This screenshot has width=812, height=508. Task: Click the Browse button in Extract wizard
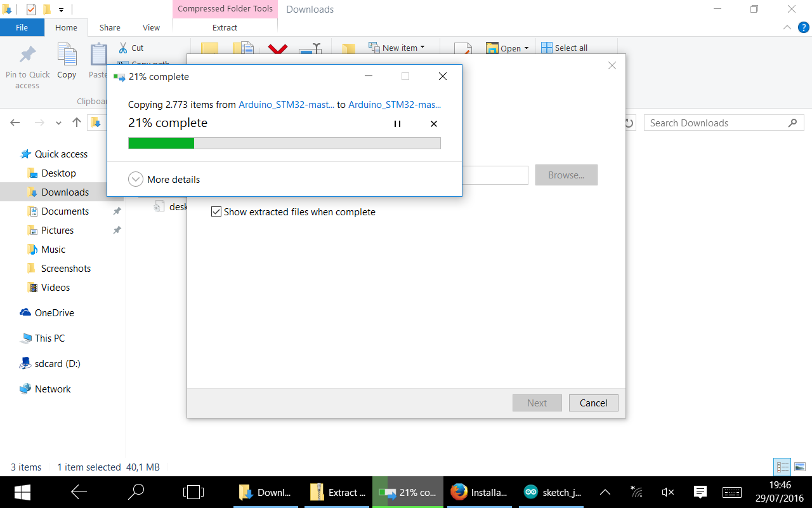pos(566,175)
